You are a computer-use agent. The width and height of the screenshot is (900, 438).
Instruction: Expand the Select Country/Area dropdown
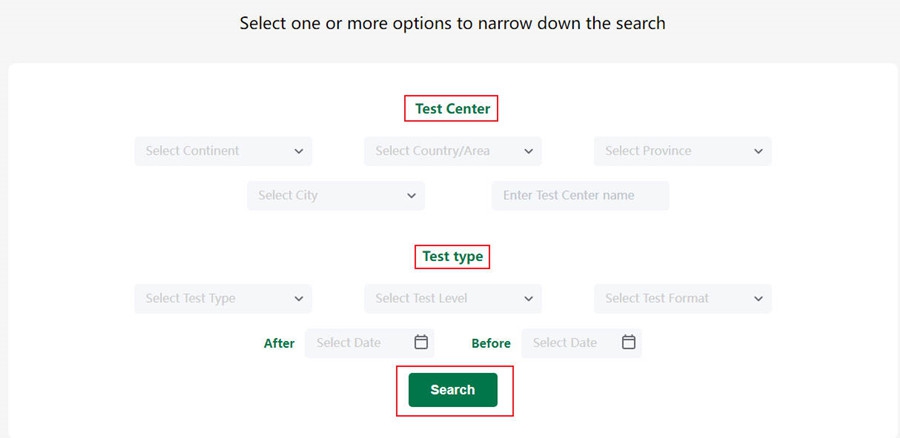(x=452, y=151)
